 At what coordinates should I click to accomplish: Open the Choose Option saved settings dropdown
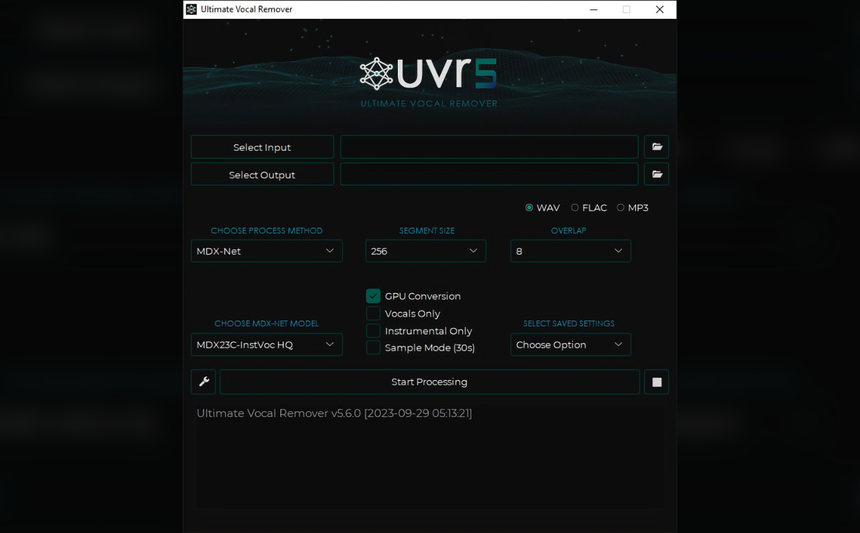[570, 345]
